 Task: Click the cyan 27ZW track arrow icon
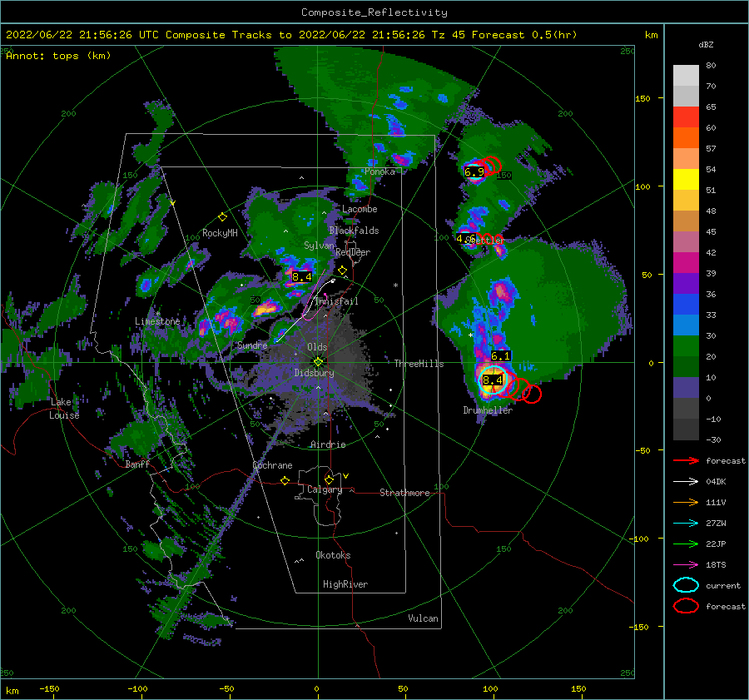tap(686, 524)
